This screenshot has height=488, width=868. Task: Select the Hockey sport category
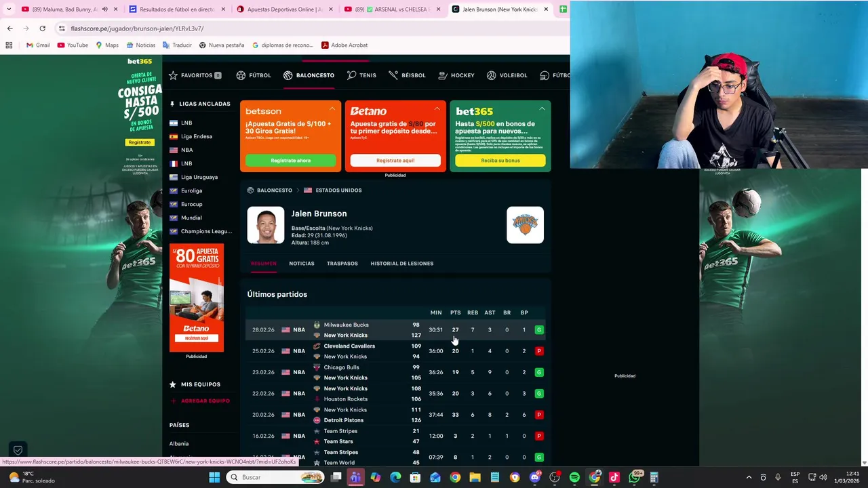click(456, 75)
